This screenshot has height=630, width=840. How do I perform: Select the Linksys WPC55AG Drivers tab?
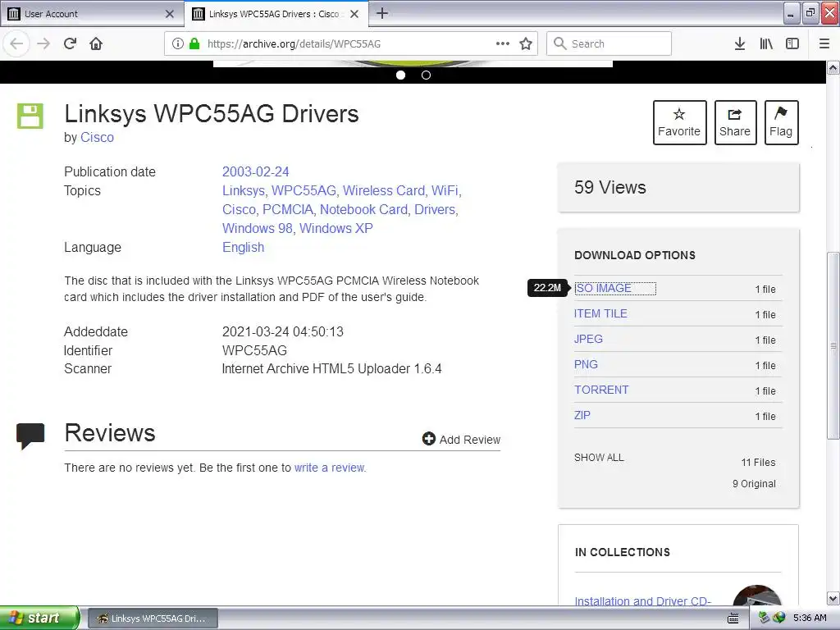(x=276, y=14)
